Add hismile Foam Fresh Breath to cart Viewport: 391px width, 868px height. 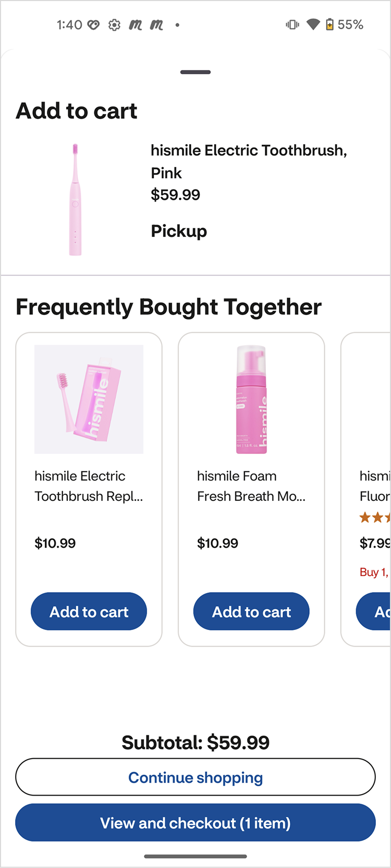pos(251,611)
